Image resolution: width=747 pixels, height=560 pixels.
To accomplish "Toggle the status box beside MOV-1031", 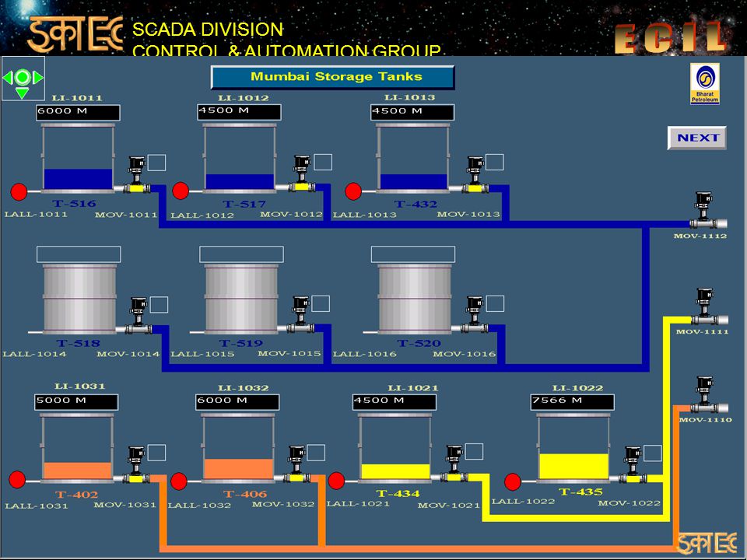I will tap(156, 453).
